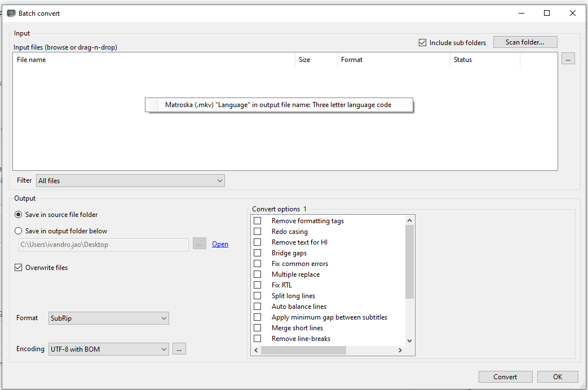Confirm the dialog with OK
This screenshot has width=588, height=390.
tap(558, 376)
